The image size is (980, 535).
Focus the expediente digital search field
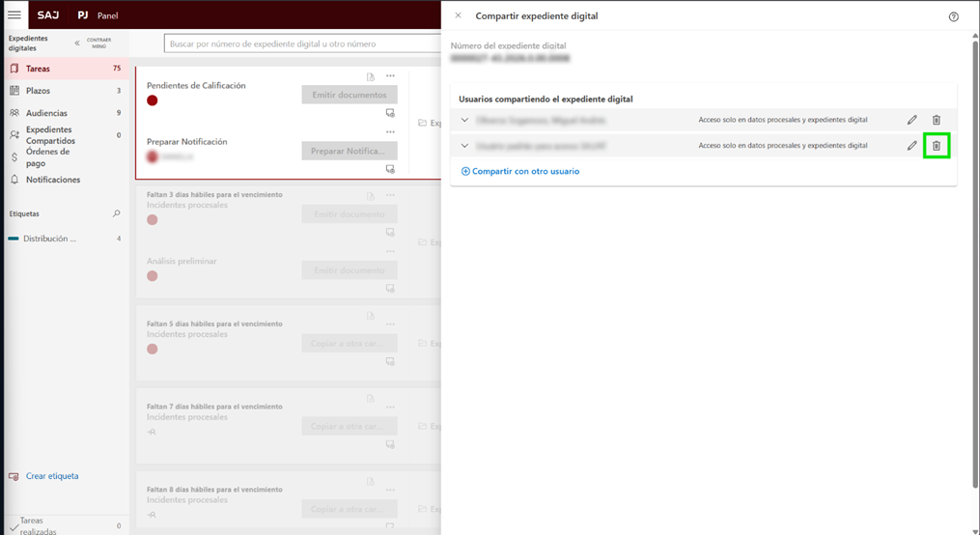point(299,43)
